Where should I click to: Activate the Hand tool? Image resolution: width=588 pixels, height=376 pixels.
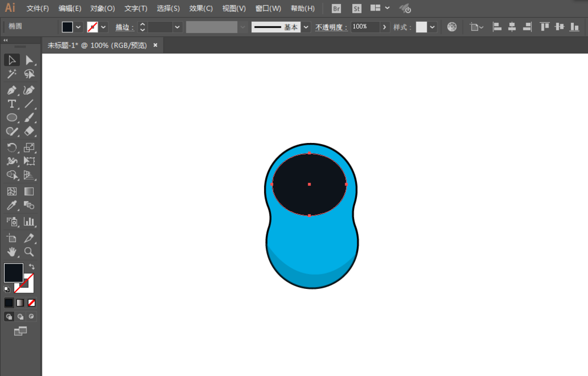[12, 252]
